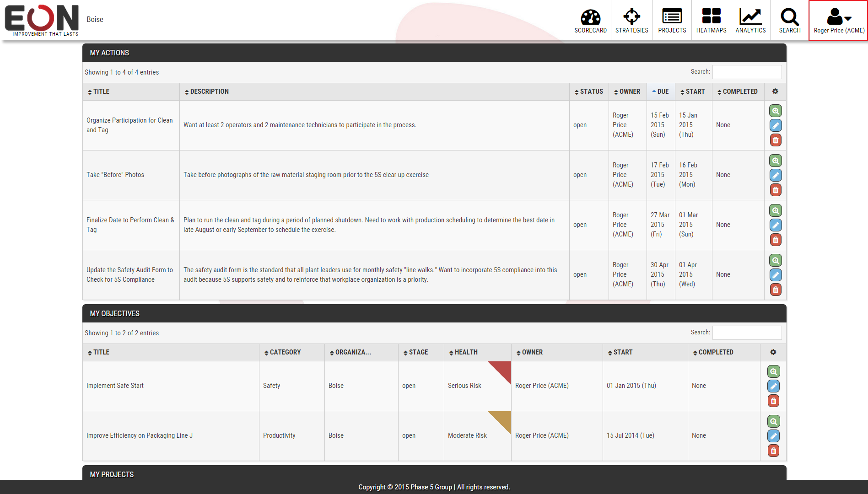This screenshot has width=868, height=494.
Task: Sort My Objectives by Title column
Action: click(x=171, y=352)
